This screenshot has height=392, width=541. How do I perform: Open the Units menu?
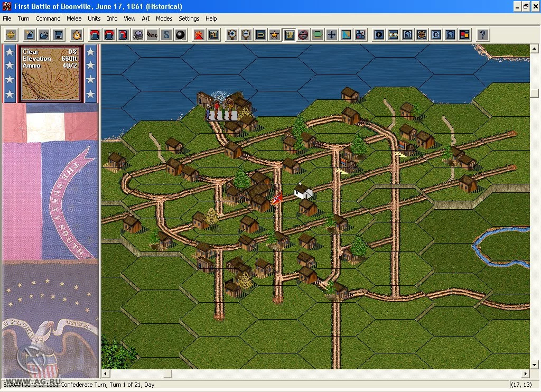click(x=94, y=18)
